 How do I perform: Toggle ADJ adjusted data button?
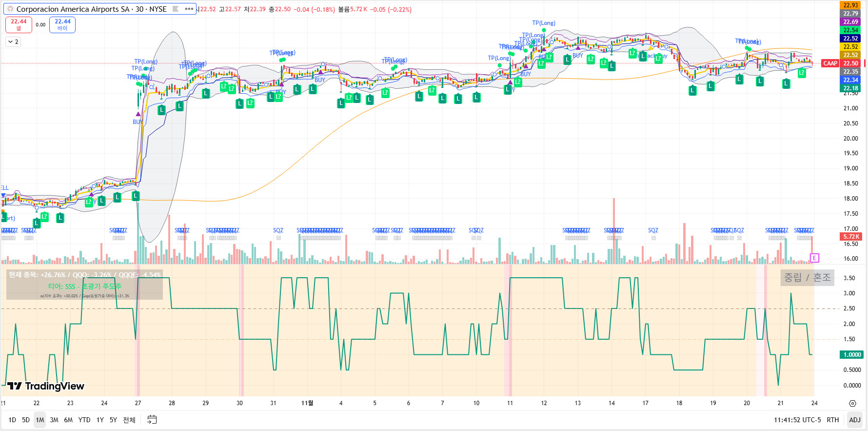[854, 420]
